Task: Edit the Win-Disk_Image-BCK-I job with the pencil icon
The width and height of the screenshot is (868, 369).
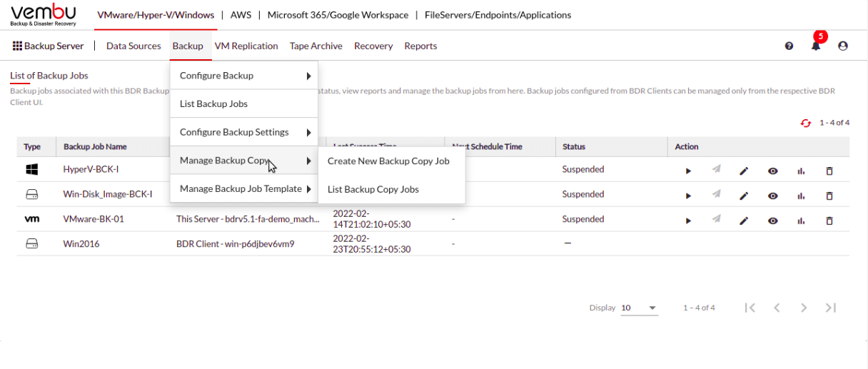Action: [744, 196]
